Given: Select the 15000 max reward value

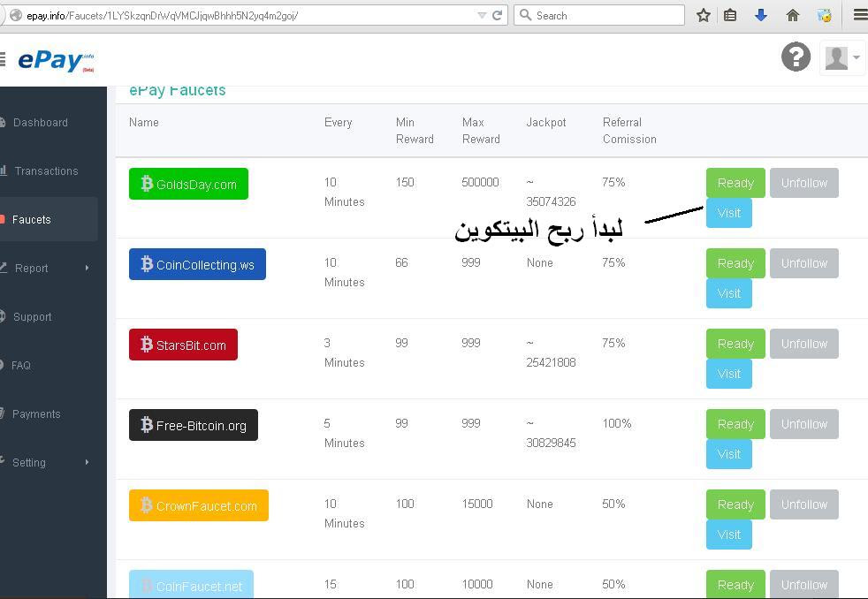Looking at the screenshot, I should coord(477,504).
